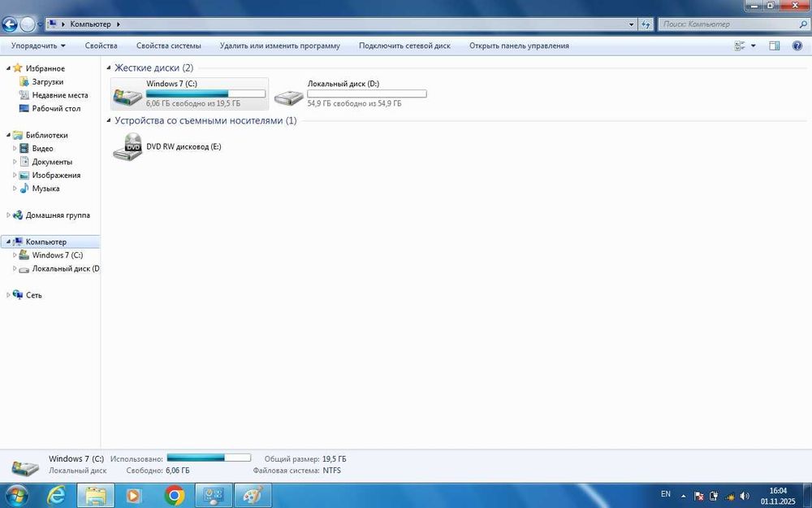Select the DVD RW drive (E:) icon
This screenshot has width=812, height=508.
[x=127, y=146]
